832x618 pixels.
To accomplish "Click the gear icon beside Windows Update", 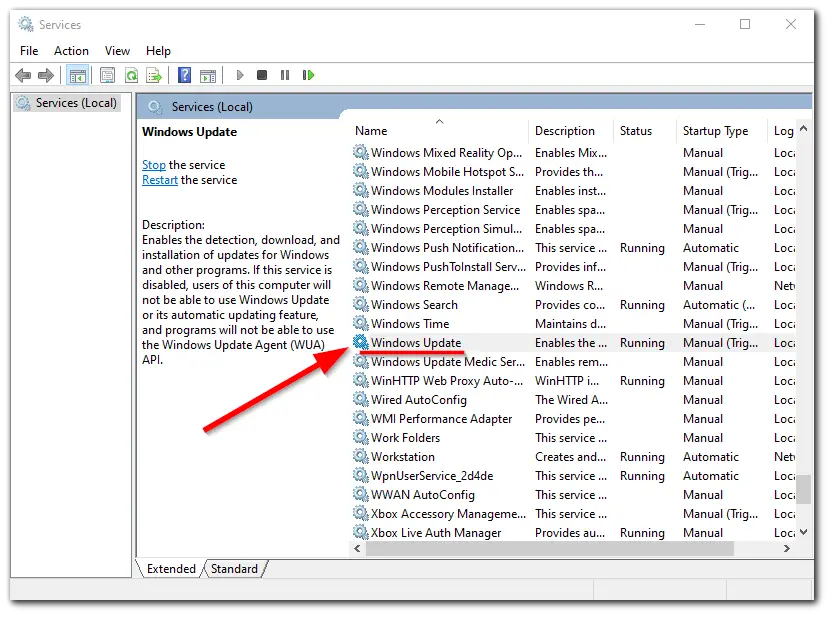I will (361, 342).
